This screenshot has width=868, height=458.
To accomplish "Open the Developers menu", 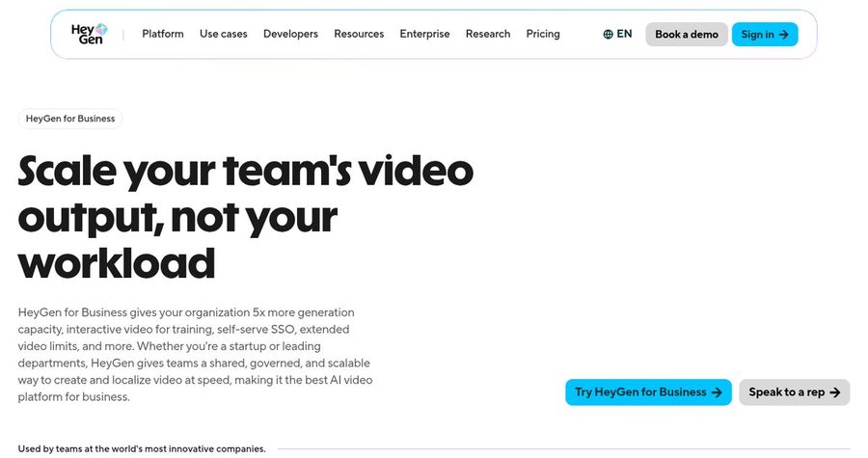I will click(x=290, y=34).
